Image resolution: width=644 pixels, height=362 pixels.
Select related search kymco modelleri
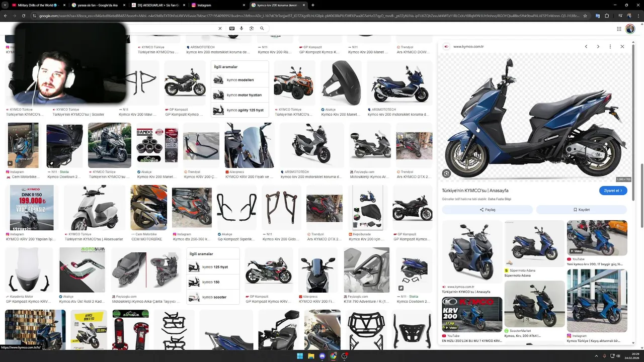pyautogui.click(x=240, y=80)
